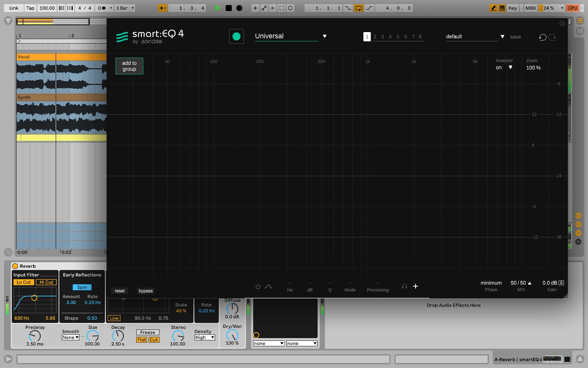This screenshot has height=368, width=588.
Task: Click the Zoom 100 % value
Action: pyautogui.click(x=533, y=68)
